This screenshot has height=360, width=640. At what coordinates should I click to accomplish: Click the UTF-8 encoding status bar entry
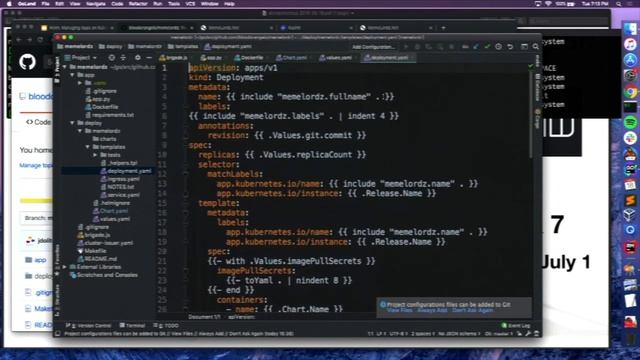point(398,334)
